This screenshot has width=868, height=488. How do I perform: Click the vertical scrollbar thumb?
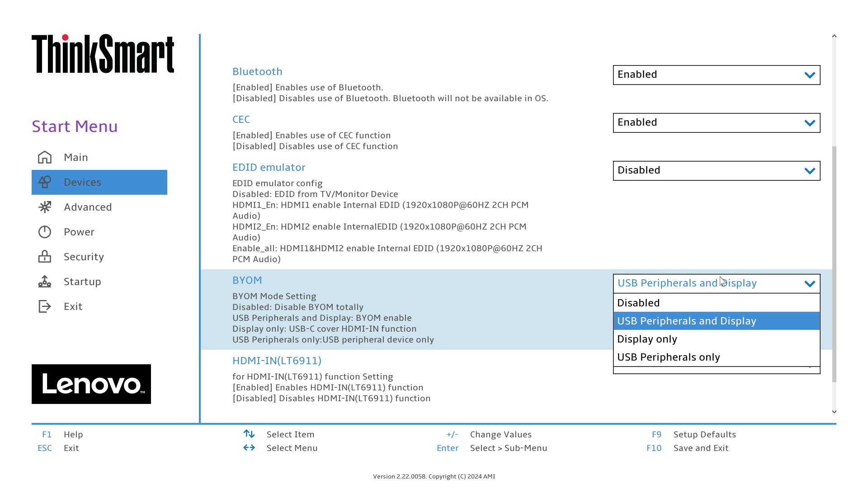coord(834,264)
